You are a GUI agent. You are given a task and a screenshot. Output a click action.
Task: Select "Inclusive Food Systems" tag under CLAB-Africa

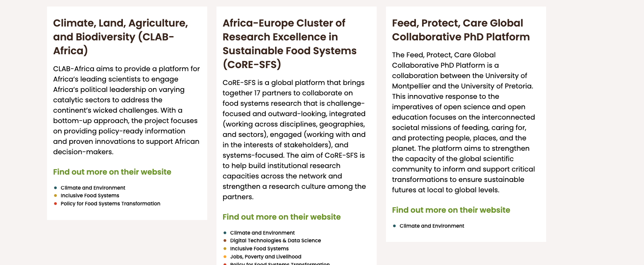tap(90, 195)
